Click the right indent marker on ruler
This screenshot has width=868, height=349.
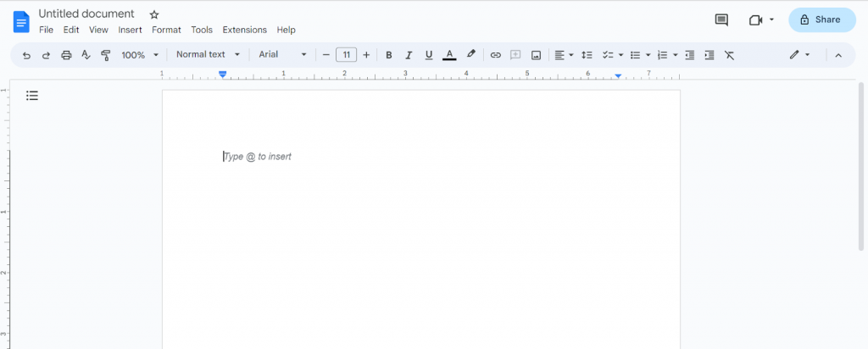point(618,75)
